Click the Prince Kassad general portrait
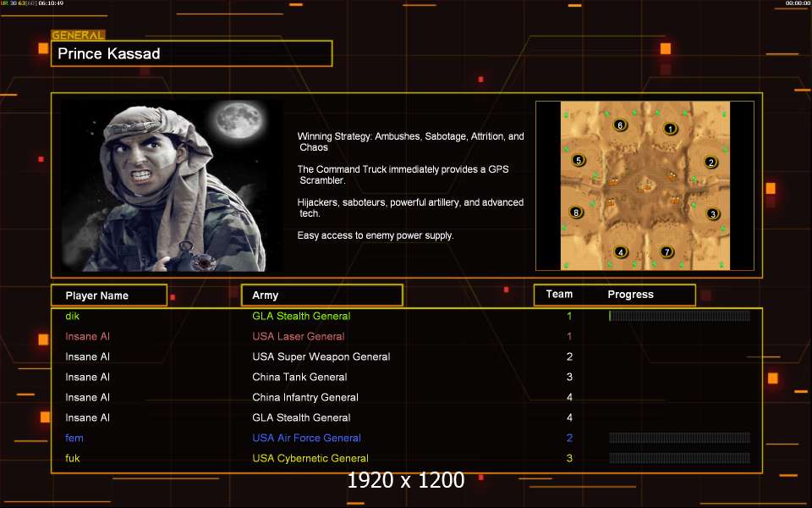This screenshot has height=508, width=812. pyautogui.click(x=172, y=185)
